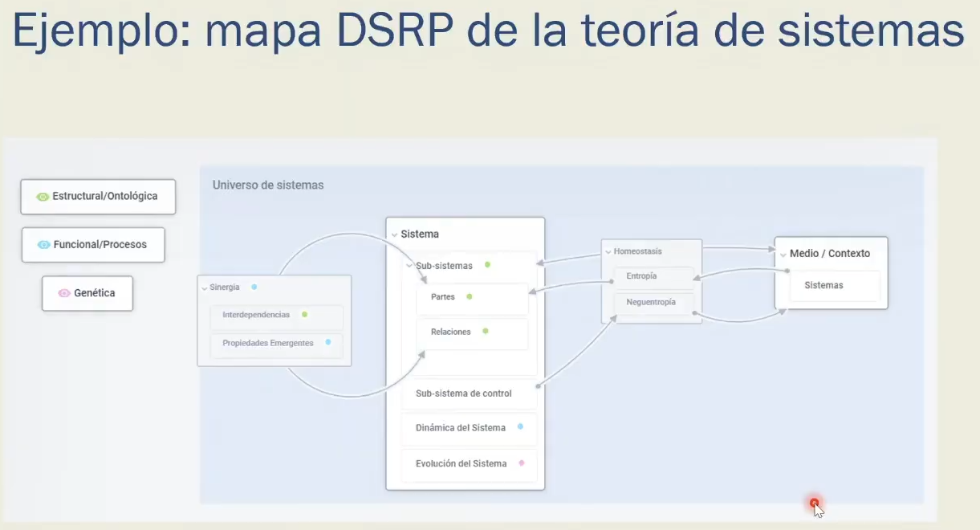Click the Sistema card title
This screenshot has height=530, width=980.
[420, 234]
